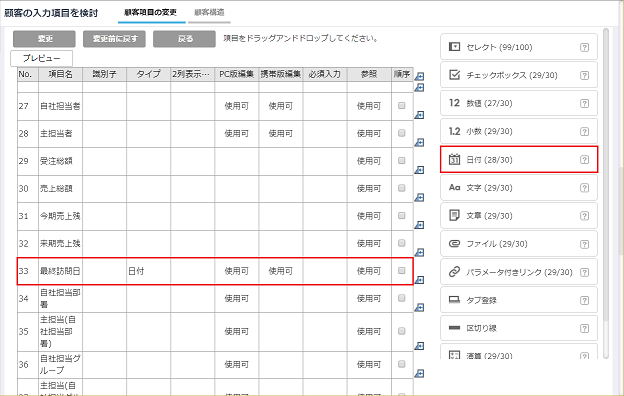Viewport: 624px width, 396px height.
Task: Click the 変更前に戻す button
Action: coord(115,39)
